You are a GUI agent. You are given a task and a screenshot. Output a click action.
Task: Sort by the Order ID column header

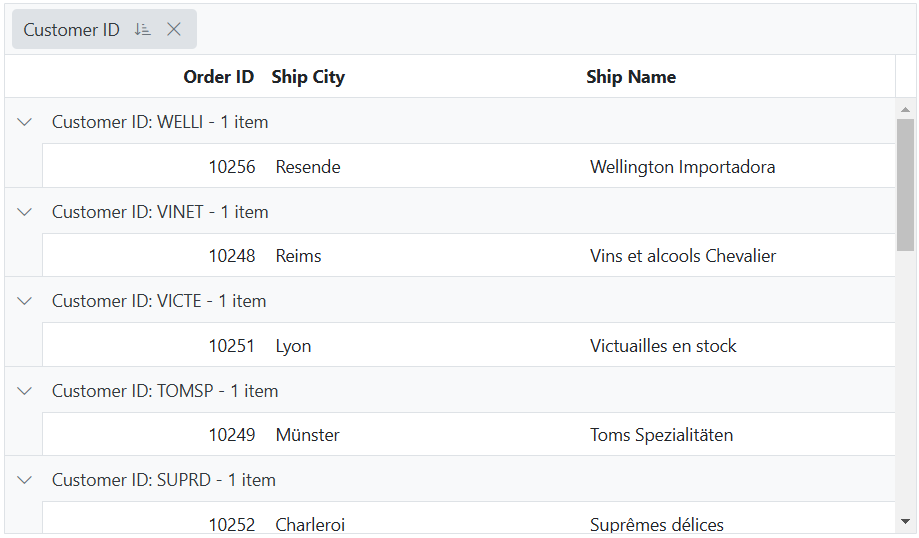click(x=218, y=77)
